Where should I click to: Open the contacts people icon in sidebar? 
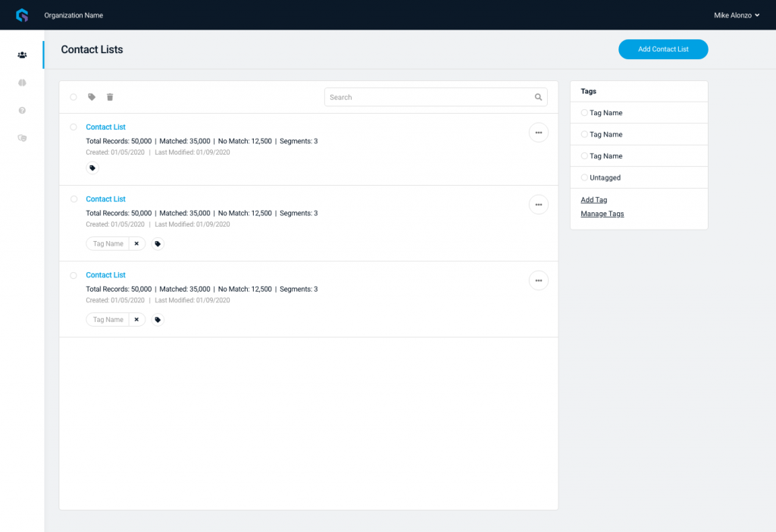pos(22,55)
